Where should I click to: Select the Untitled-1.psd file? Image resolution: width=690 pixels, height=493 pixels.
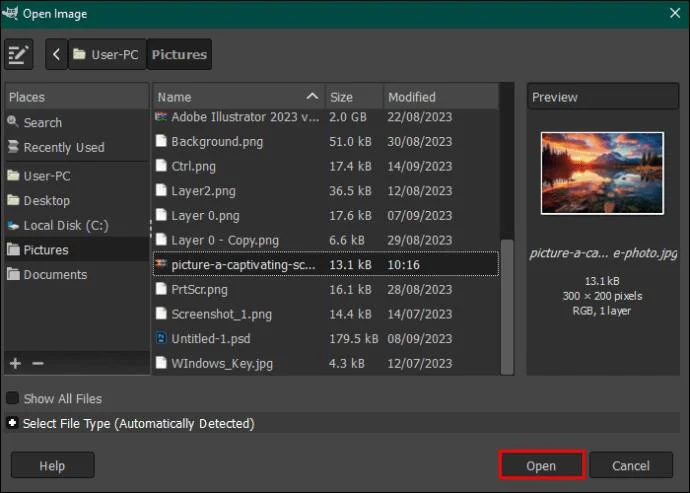[326, 338]
